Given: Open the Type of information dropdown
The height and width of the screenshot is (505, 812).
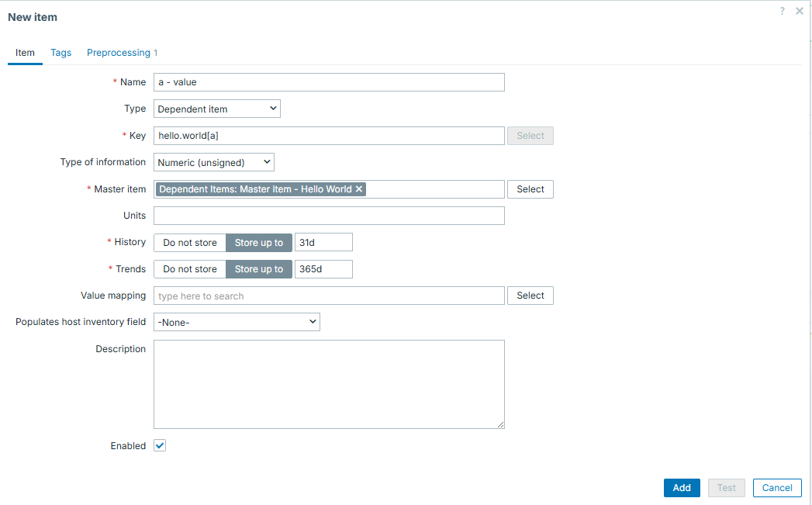Looking at the screenshot, I should coord(214,162).
